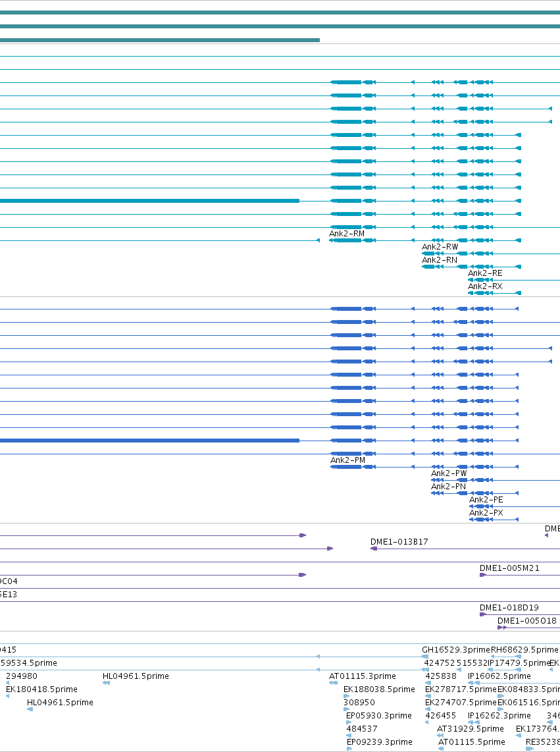Click the short teal bar in top track
This screenshot has height=752, width=560.
[160, 40]
